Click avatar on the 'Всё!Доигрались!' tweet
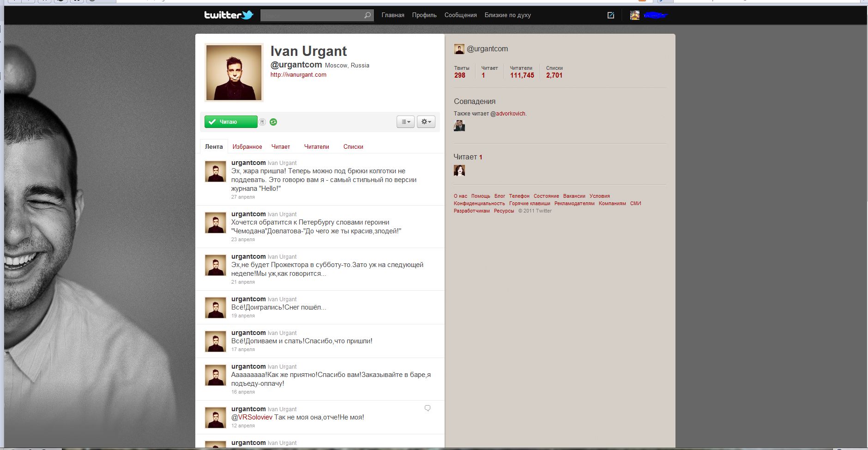This screenshot has width=868, height=450. (x=216, y=308)
